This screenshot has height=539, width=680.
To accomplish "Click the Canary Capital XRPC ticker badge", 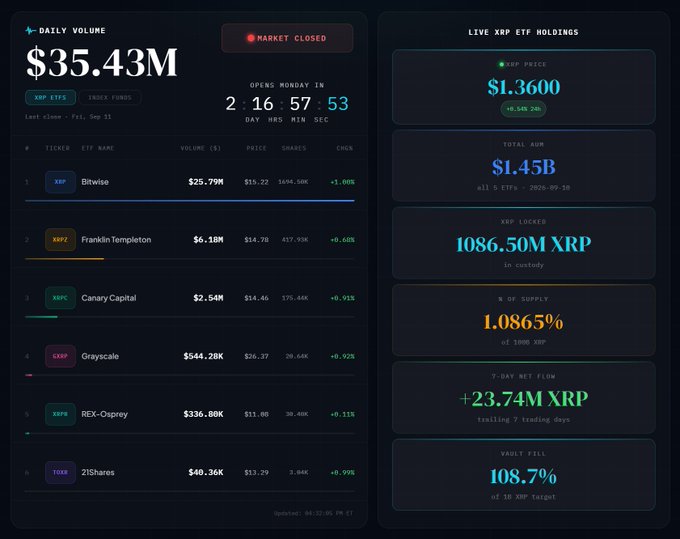I will pos(60,298).
